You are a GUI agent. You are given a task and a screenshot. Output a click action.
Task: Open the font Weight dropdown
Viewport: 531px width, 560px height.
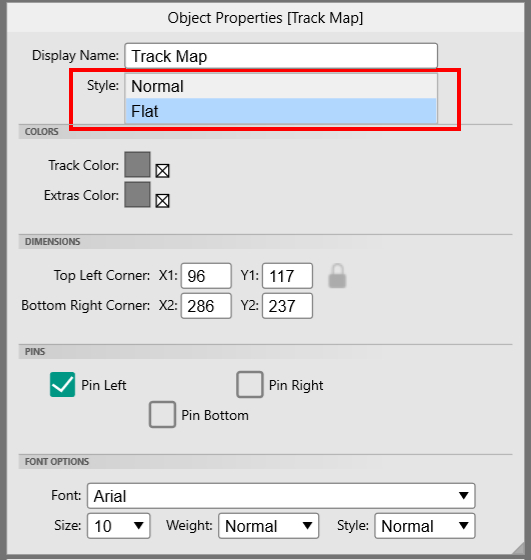coord(269,526)
